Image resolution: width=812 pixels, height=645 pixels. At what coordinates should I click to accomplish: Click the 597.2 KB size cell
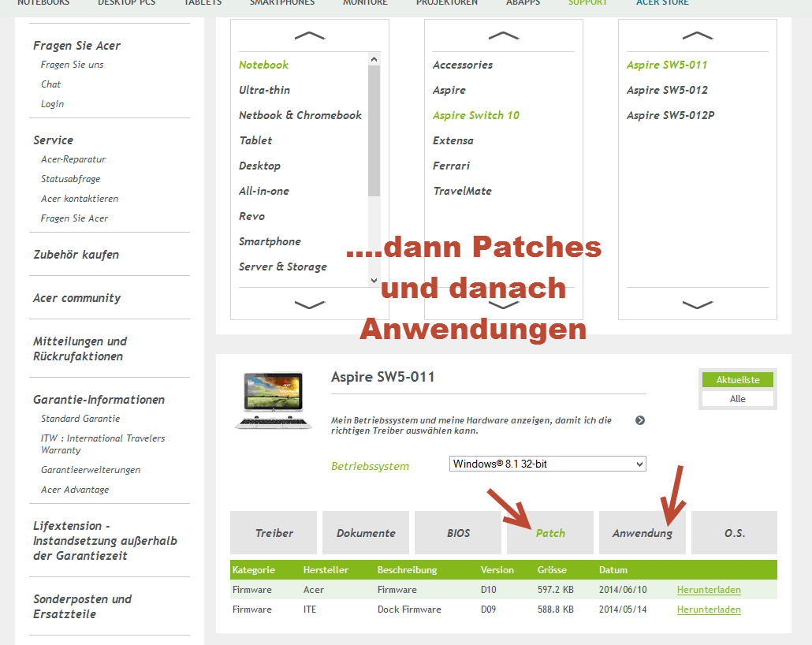pyautogui.click(x=555, y=590)
